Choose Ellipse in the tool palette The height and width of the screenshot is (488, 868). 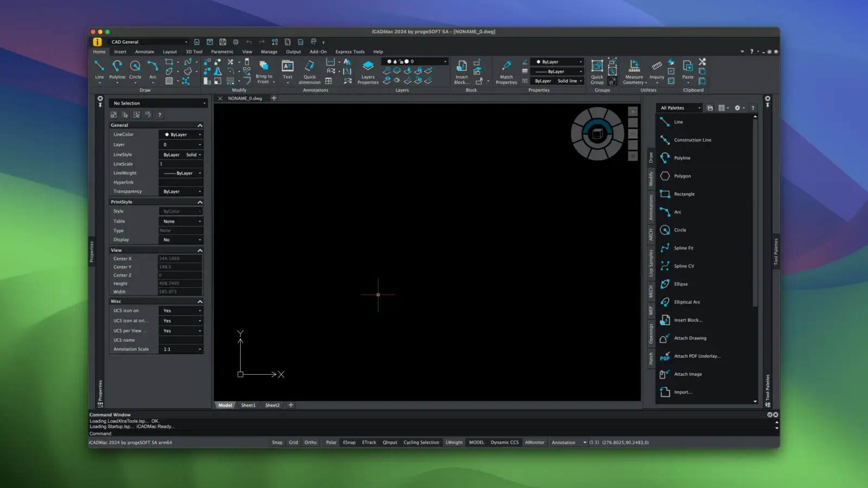coord(680,284)
